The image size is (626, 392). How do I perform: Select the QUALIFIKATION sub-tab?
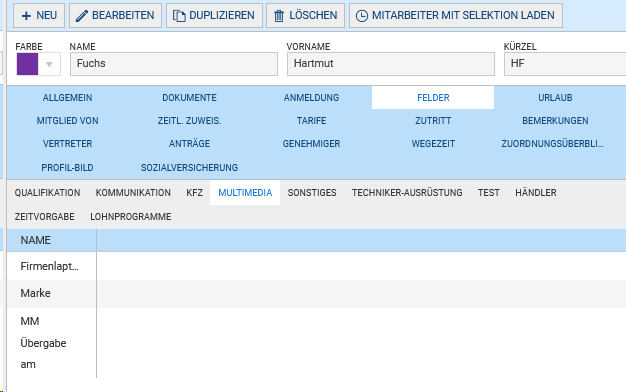coord(48,193)
